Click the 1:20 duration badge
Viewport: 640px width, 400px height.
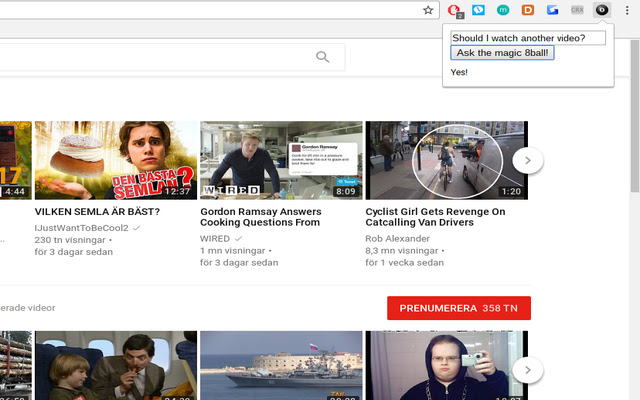point(511,191)
